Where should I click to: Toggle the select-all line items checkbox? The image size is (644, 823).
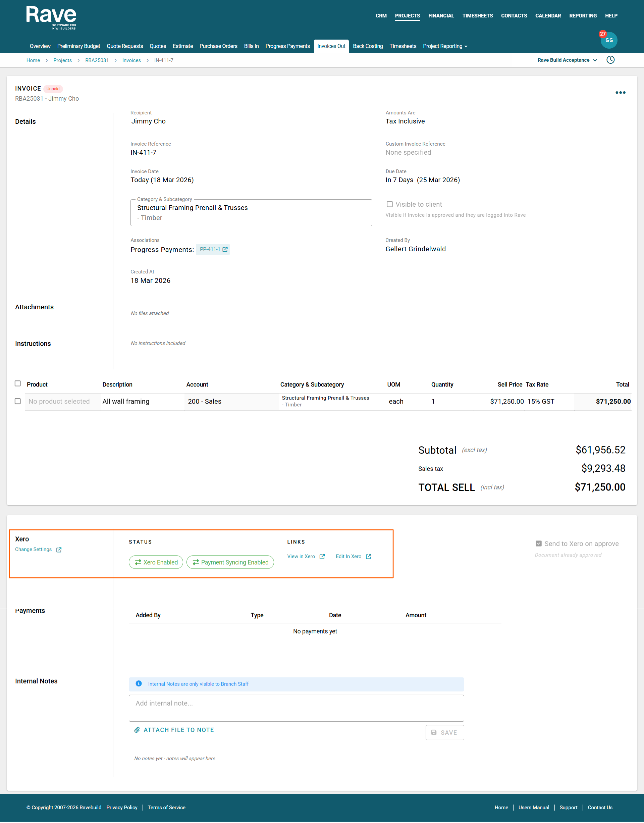click(17, 383)
